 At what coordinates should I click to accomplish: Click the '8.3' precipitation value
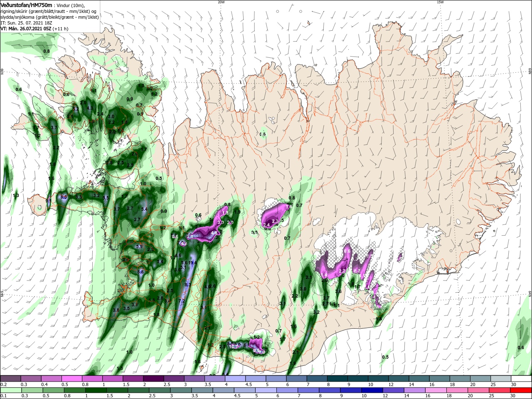click(187, 285)
